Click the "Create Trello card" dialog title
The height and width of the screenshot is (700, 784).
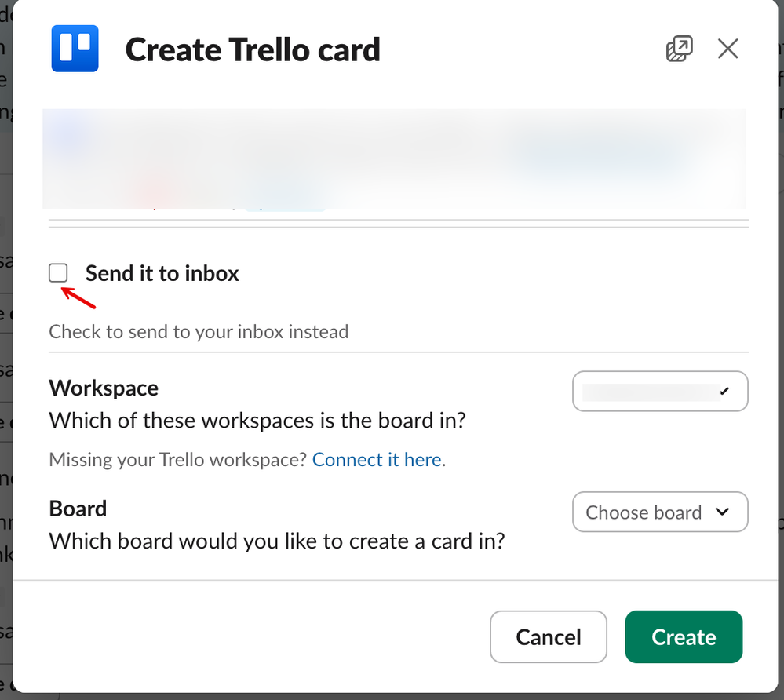(253, 49)
